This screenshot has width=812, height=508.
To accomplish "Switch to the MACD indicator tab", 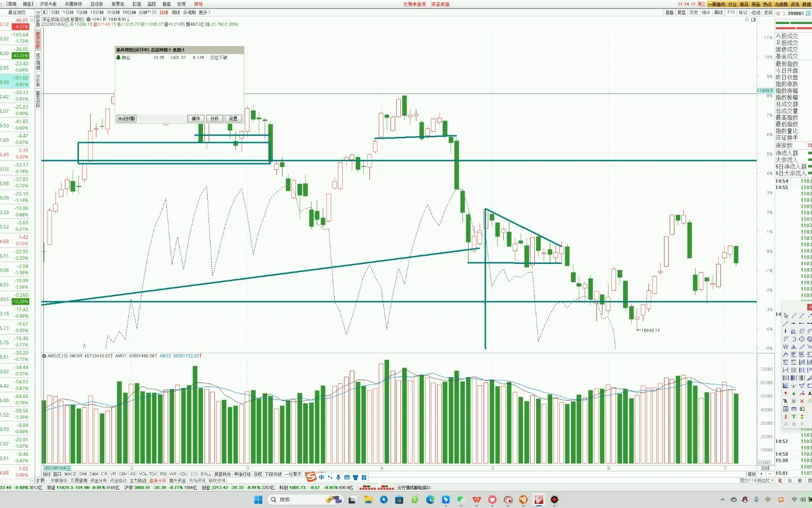I will tap(70, 474).
